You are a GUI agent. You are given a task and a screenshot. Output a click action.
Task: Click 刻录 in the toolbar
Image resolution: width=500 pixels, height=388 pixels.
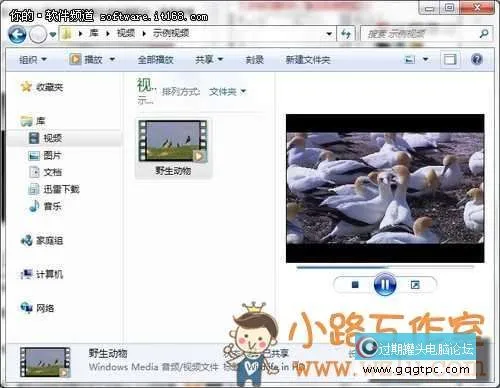(x=255, y=60)
